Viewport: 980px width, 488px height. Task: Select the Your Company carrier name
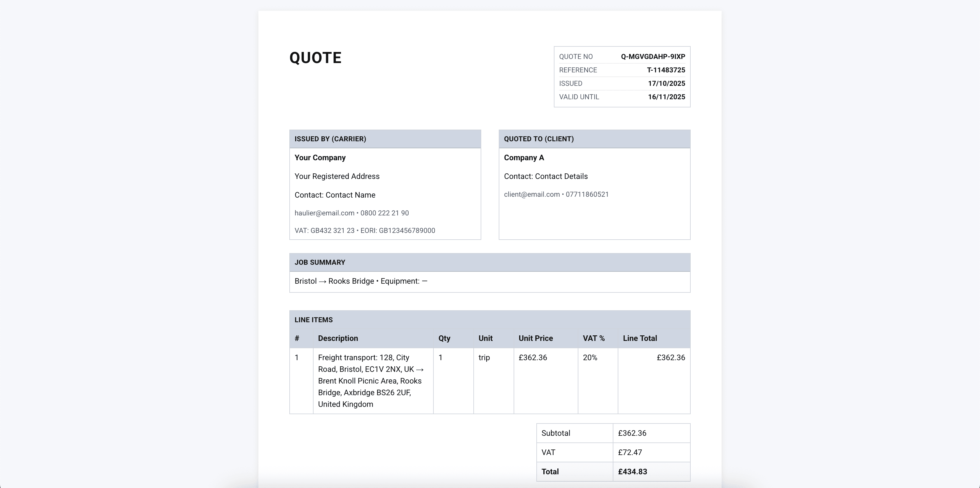(320, 157)
